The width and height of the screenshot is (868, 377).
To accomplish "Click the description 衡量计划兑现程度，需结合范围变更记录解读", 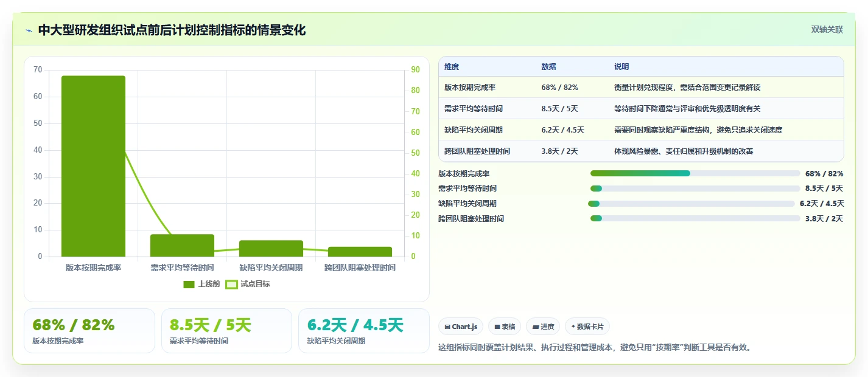I will tap(687, 88).
